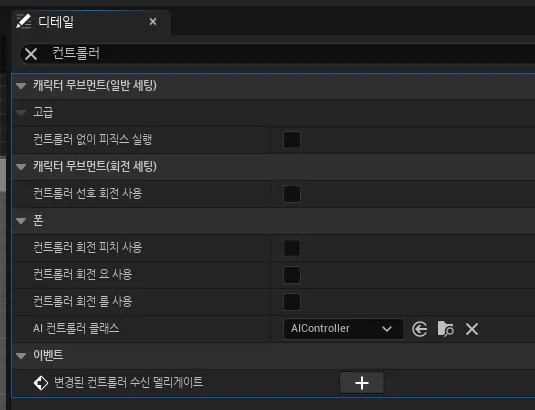Viewport: 535px width, 410px height.
Task: Enable 컨트롤러 없이 피직스 실행 checkbox
Action: tap(292, 140)
